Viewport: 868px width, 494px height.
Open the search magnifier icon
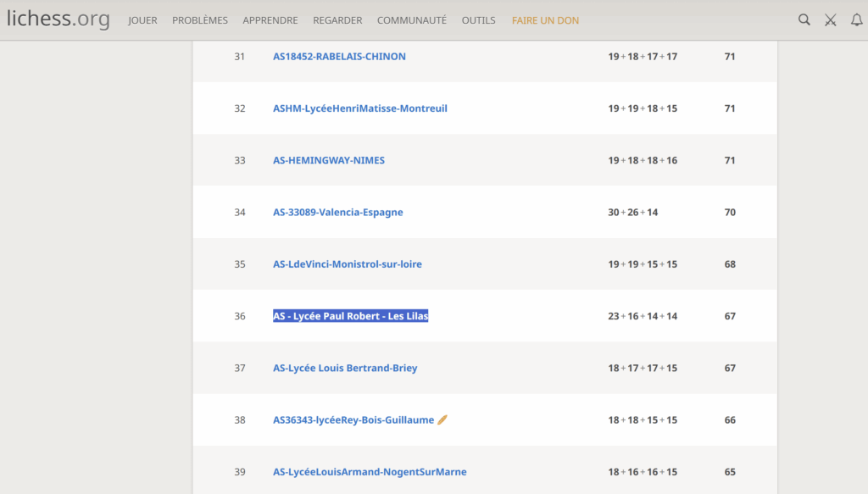click(804, 20)
